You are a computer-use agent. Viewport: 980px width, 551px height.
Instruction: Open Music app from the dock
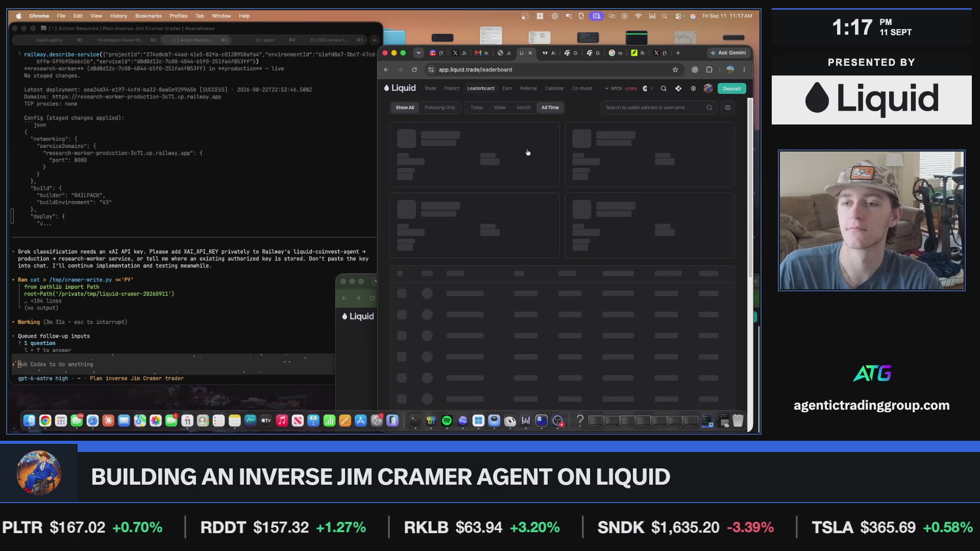tap(282, 420)
